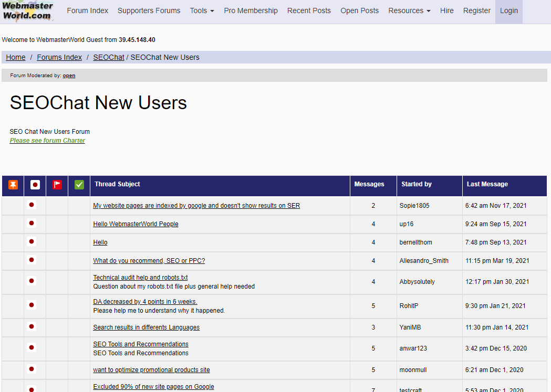551x392 pixels.
Task: Click red dot icon beside SEO Tools thread
Action: [32, 347]
